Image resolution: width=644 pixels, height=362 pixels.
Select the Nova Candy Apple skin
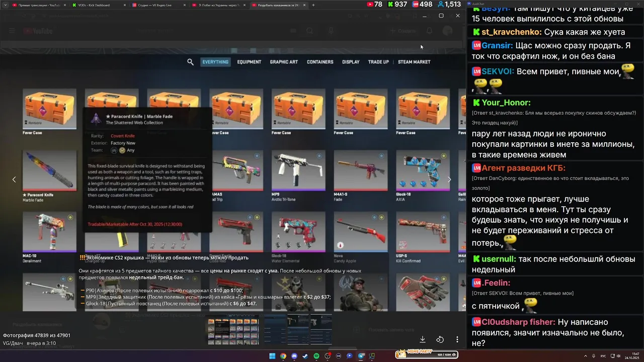pos(361,238)
